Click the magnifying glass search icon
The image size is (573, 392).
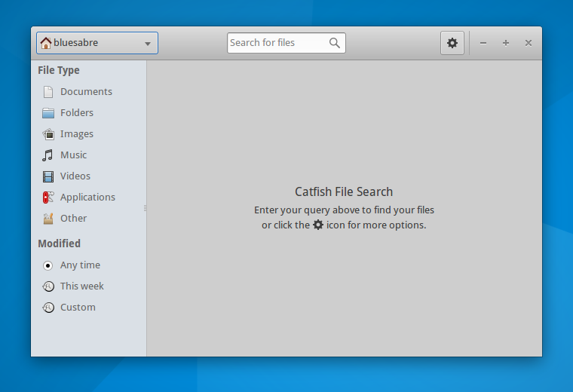tap(334, 43)
